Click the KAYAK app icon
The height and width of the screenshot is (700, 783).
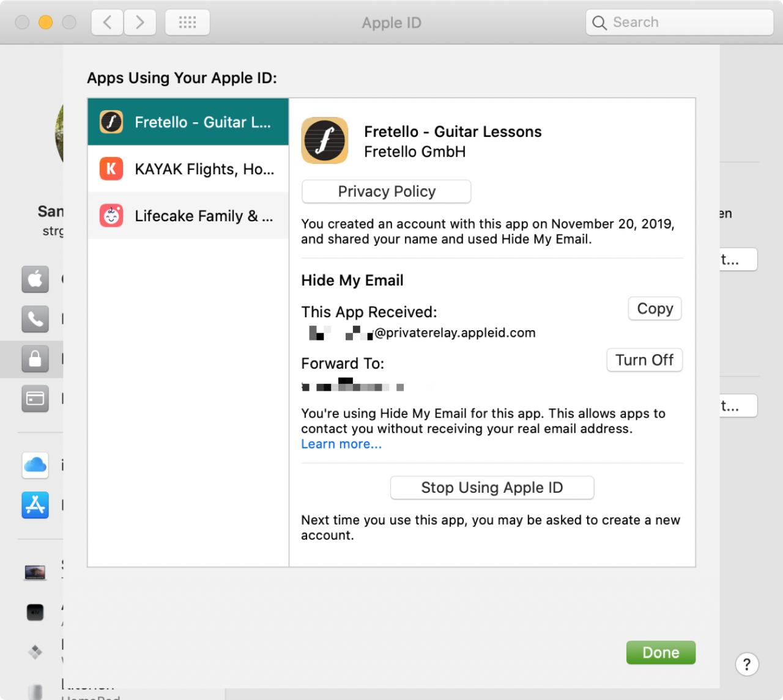point(111,169)
